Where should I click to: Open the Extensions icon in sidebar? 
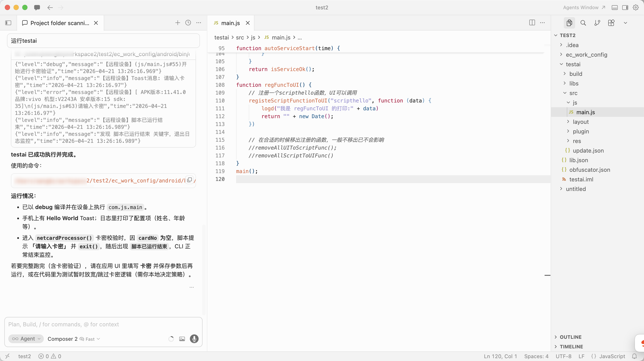tap(611, 23)
